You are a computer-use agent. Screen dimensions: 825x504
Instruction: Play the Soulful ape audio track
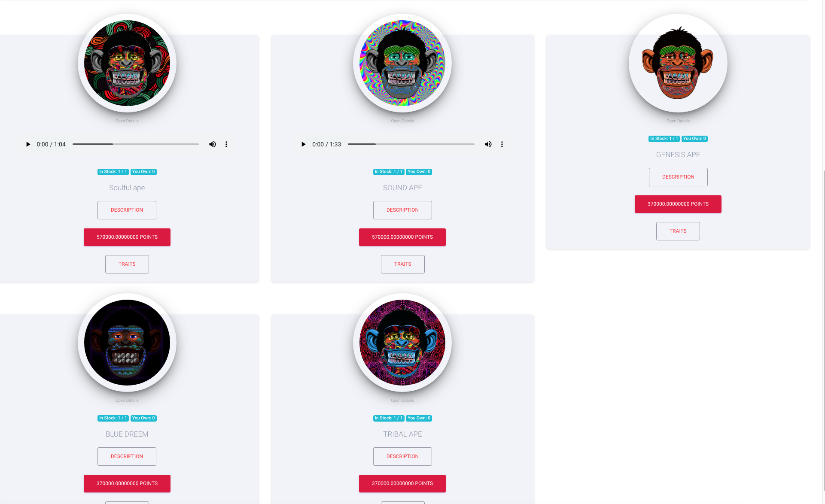click(28, 144)
